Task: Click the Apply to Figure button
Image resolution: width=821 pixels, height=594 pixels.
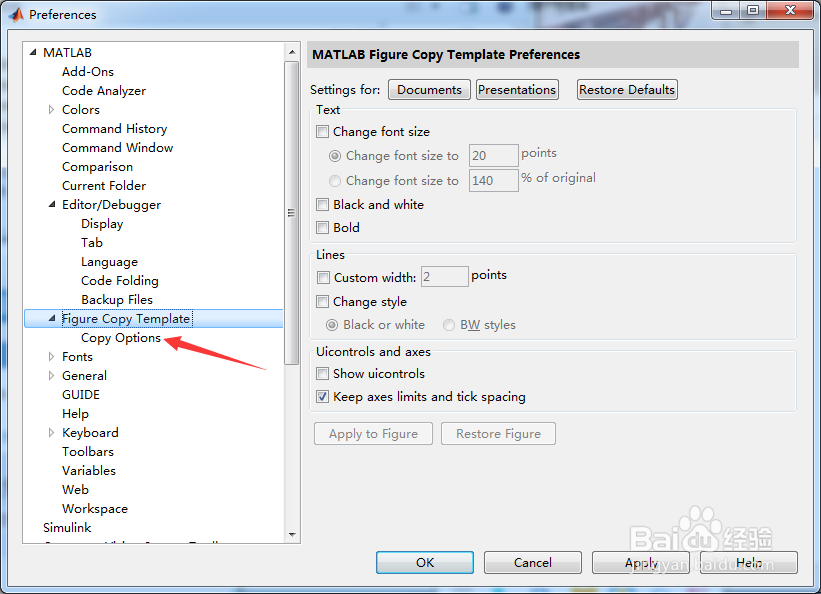Action: pos(373,434)
